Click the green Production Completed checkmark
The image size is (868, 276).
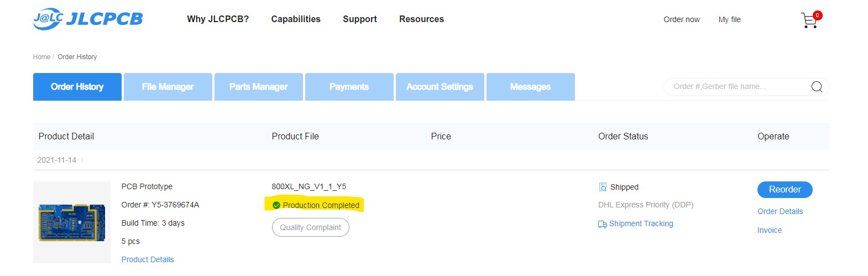[276, 205]
